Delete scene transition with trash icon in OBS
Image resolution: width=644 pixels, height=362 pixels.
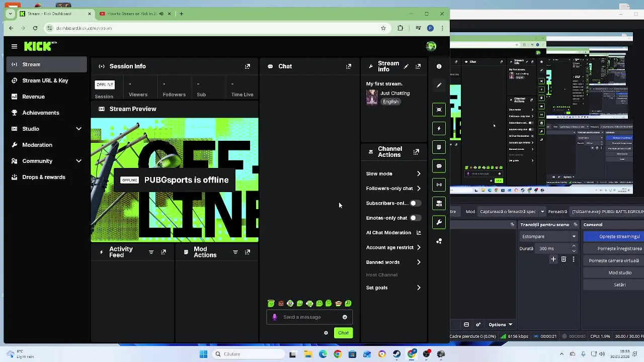point(563,259)
